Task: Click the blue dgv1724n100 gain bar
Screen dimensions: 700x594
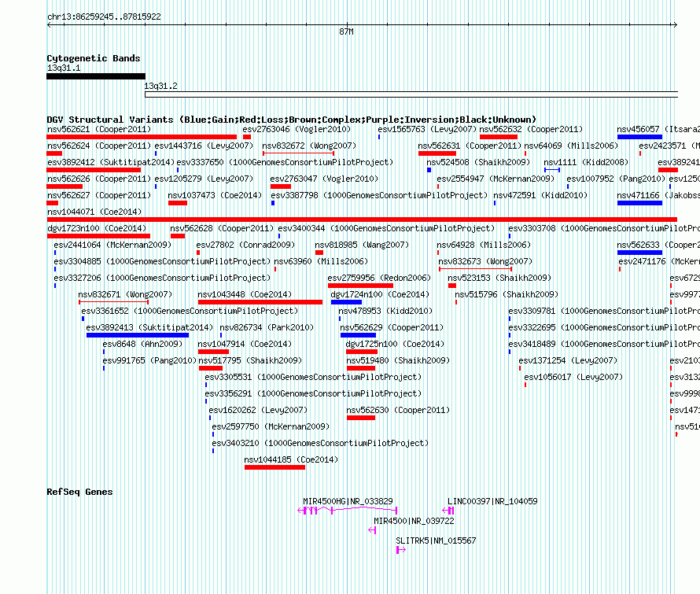Action: click(346, 302)
